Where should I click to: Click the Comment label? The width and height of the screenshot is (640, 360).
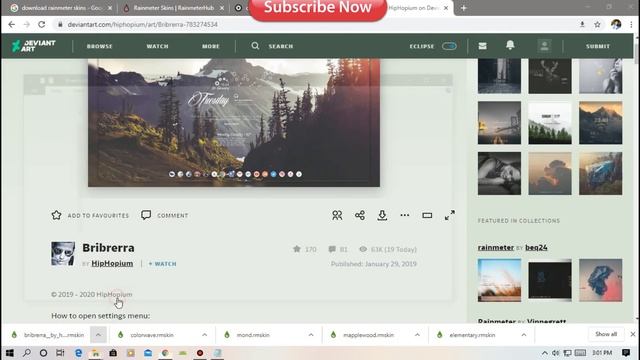pyautogui.click(x=173, y=215)
